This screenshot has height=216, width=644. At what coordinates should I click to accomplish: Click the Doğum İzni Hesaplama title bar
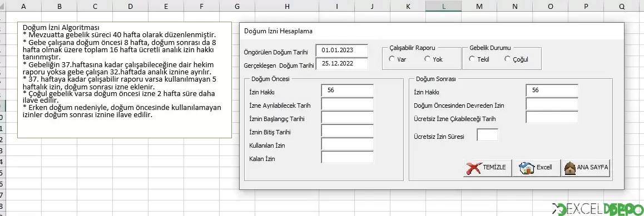pos(432,31)
